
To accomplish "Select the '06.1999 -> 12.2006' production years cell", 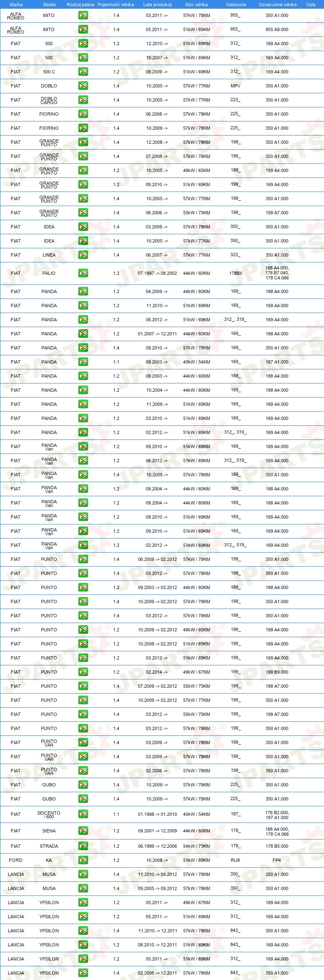I will [x=157, y=846].
